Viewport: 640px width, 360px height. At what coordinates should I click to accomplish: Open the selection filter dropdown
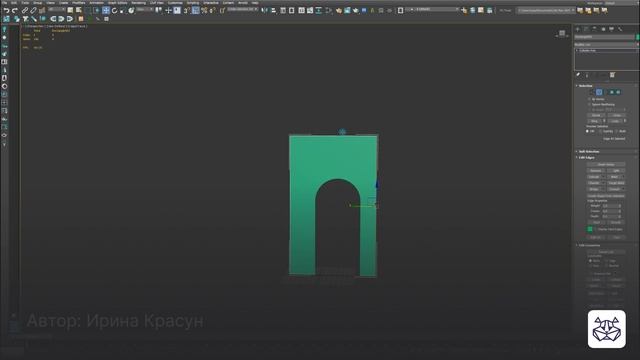coord(56,9)
